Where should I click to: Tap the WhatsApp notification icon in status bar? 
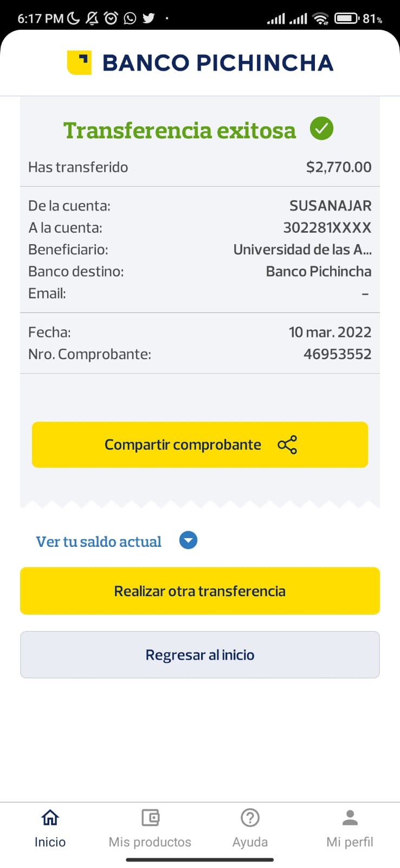click(130, 18)
